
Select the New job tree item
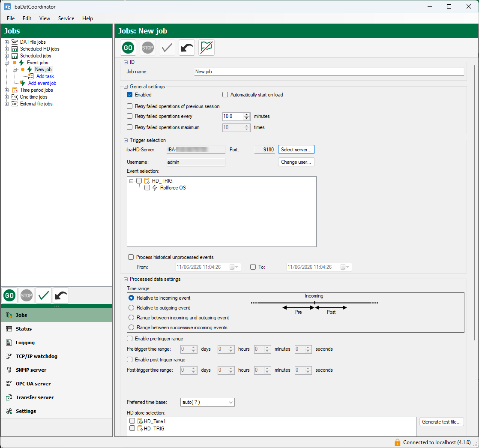pyautogui.click(x=43, y=69)
